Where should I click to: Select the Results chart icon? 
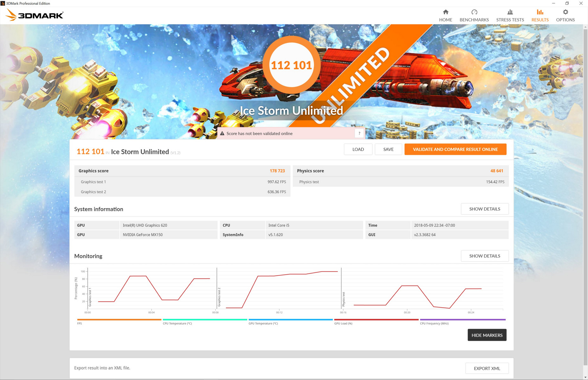(x=540, y=12)
